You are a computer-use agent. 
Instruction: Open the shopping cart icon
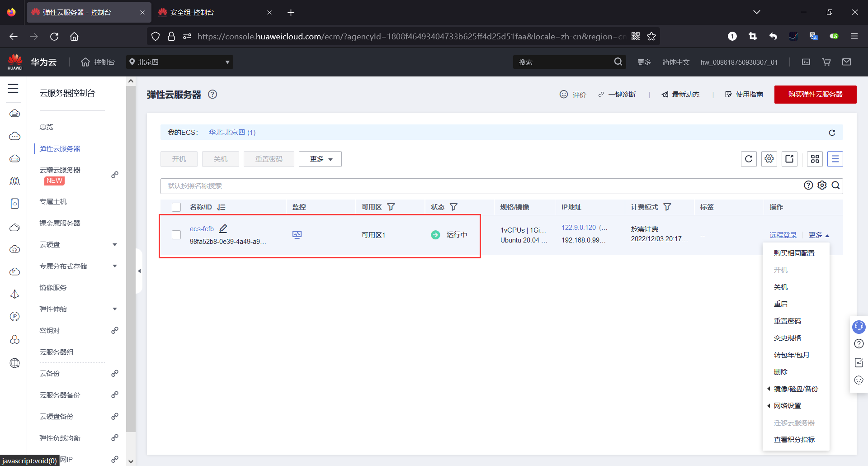pyautogui.click(x=826, y=62)
